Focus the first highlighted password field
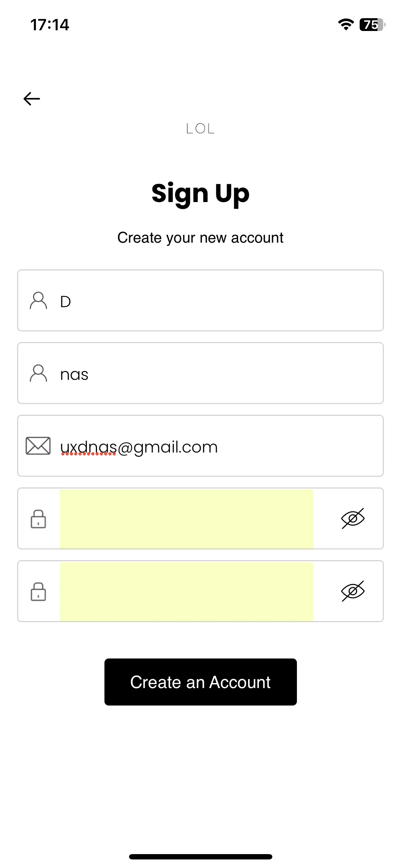401x868 pixels. 186,518
